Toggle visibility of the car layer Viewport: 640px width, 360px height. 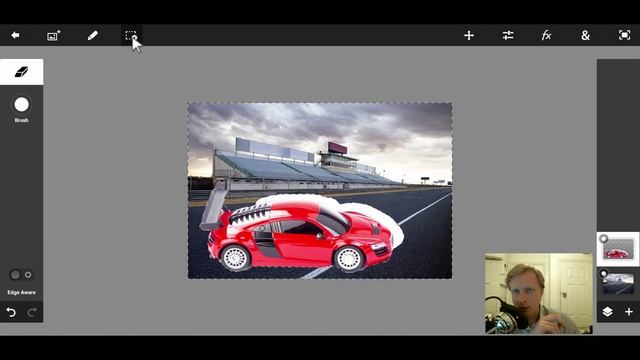[x=603, y=238]
